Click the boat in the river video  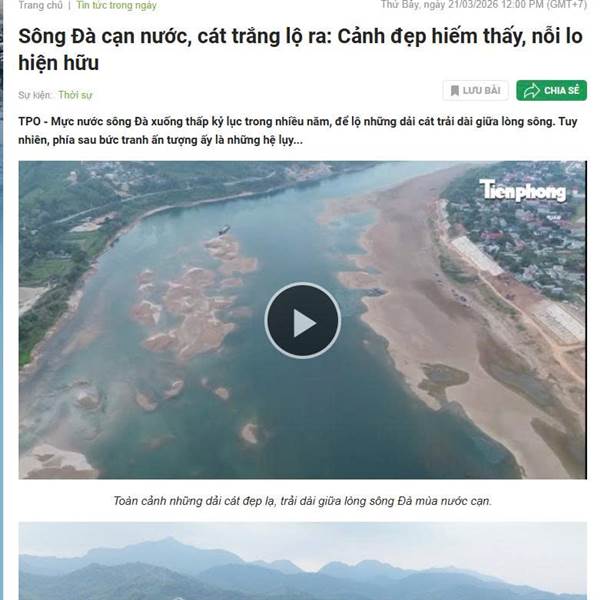224,230
